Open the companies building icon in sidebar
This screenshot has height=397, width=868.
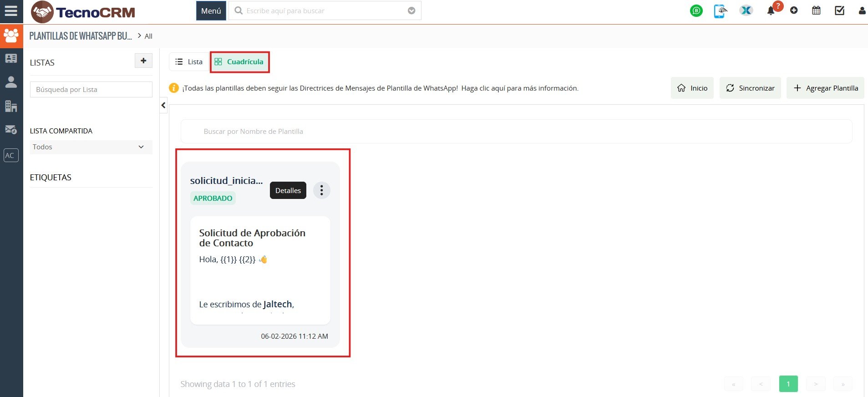click(x=11, y=106)
